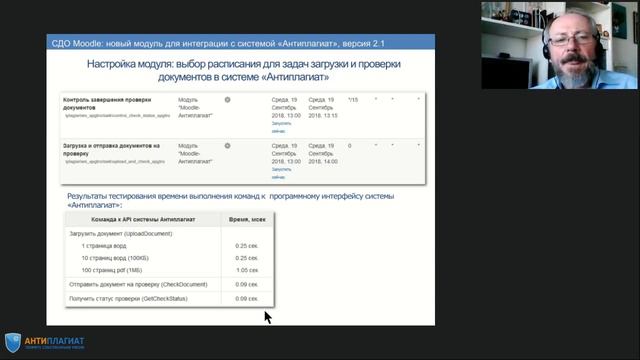Click '0.25 сек.' in the 1 страница ворд row

click(247, 246)
